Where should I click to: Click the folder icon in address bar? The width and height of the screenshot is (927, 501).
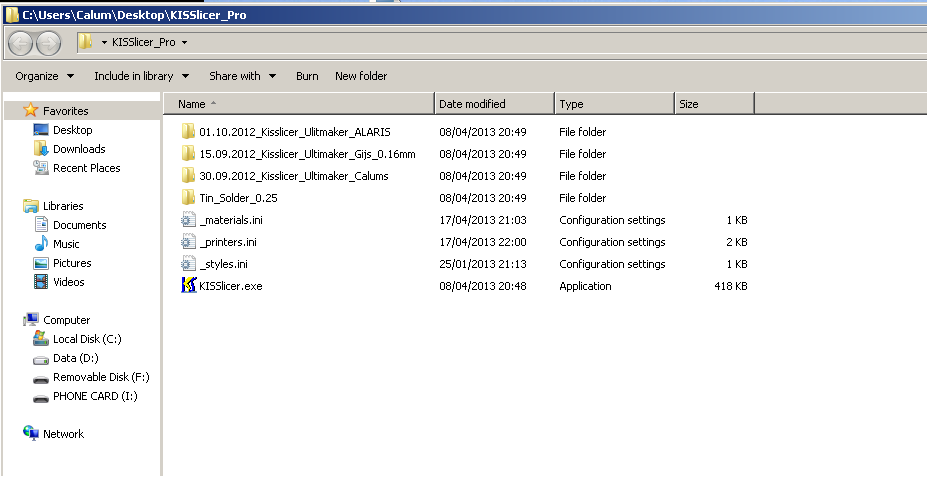click(86, 41)
